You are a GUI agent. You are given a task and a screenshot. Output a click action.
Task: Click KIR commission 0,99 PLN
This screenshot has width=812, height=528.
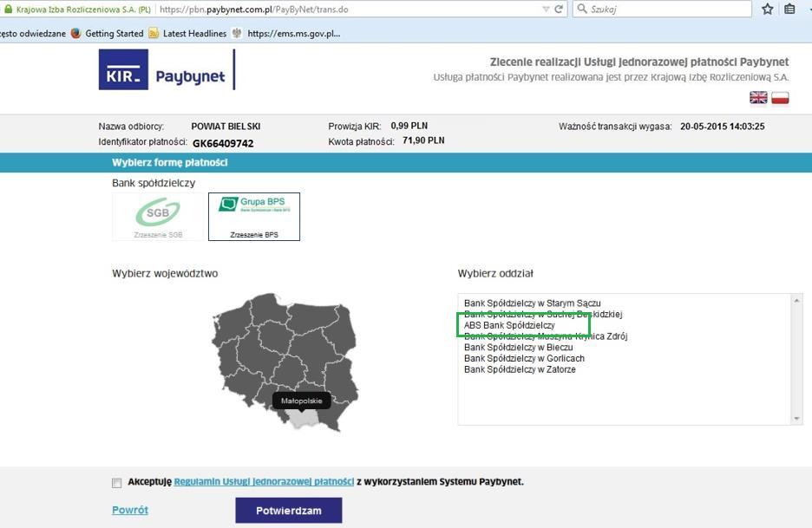409,126
